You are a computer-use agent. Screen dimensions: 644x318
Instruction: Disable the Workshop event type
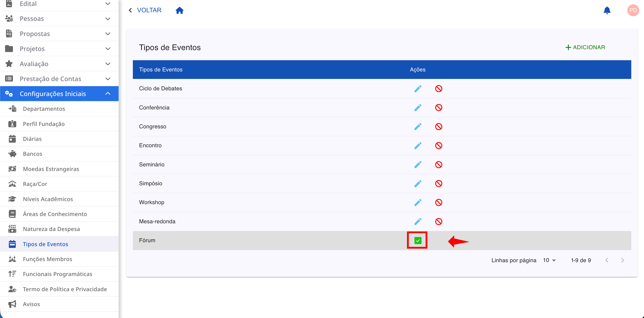click(x=438, y=202)
